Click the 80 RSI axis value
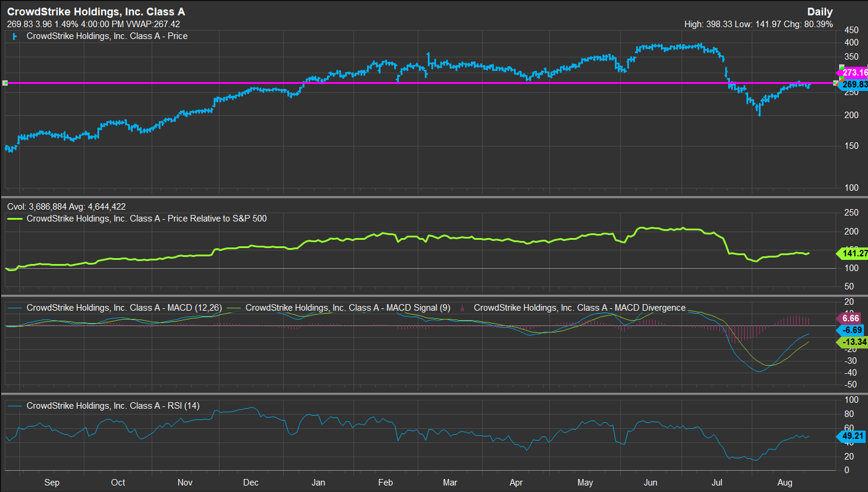 click(x=849, y=413)
